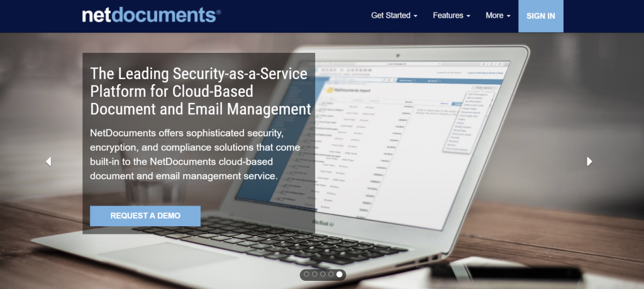Open the Get Started dropdown menu
Screen dimensions: 644x289
394,16
